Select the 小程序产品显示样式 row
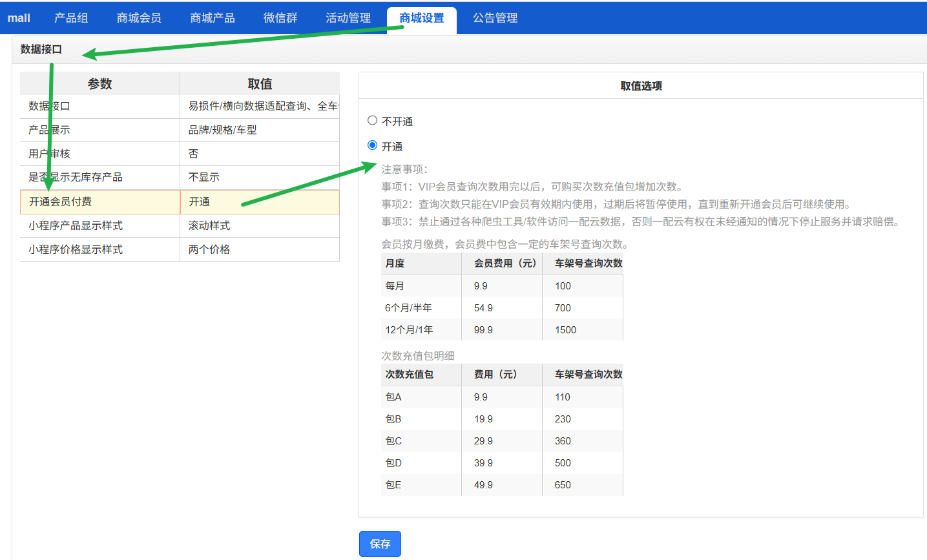927x560 pixels. 100,225
